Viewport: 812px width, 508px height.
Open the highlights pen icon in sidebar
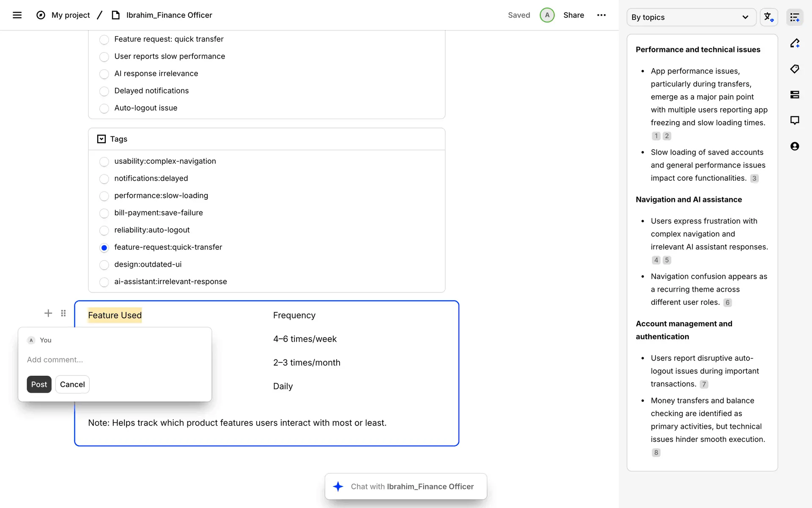794,43
